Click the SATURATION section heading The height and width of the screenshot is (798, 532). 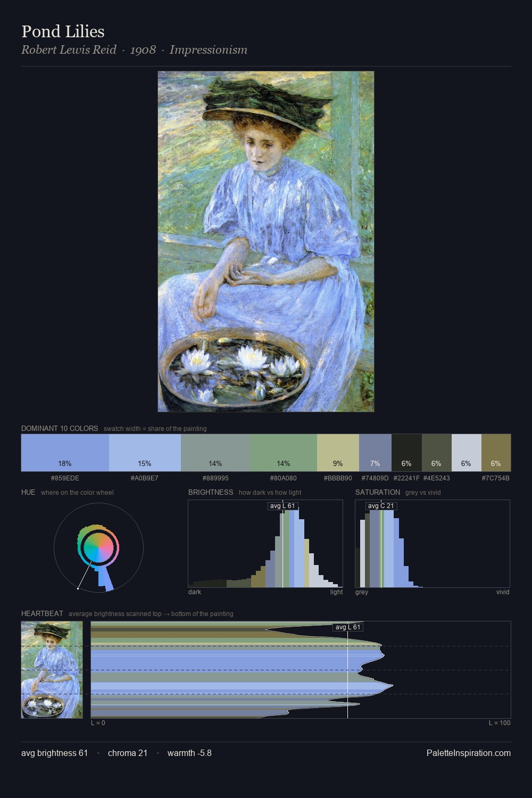[x=378, y=492]
